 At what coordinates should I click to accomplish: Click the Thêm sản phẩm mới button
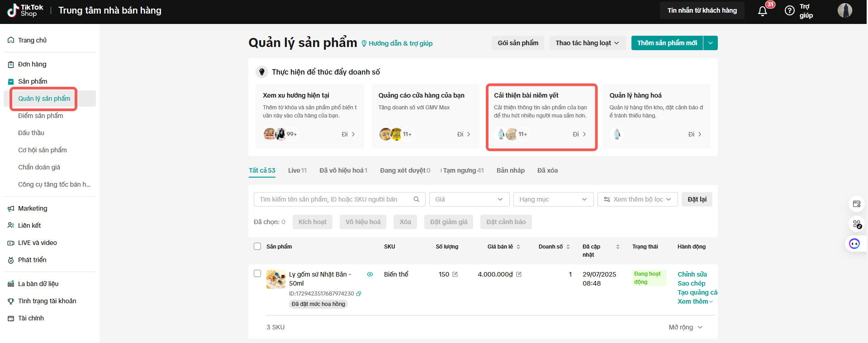(667, 43)
